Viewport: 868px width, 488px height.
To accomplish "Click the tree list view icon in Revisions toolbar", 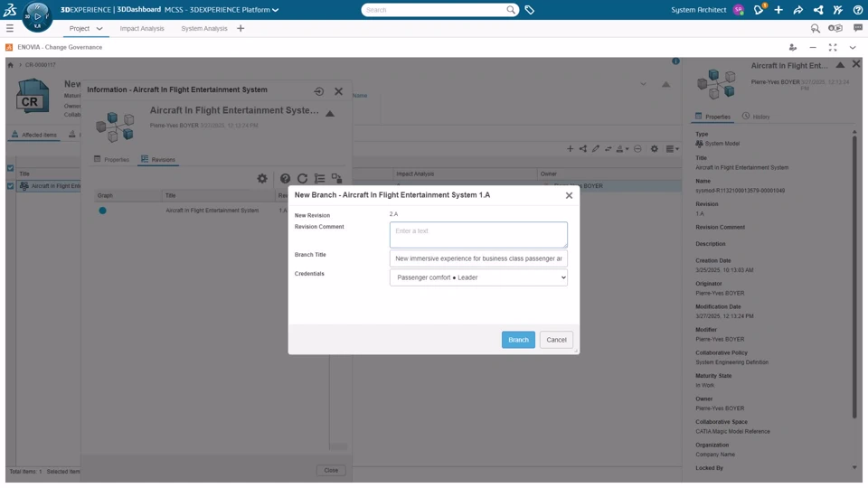I will coord(319,178).
